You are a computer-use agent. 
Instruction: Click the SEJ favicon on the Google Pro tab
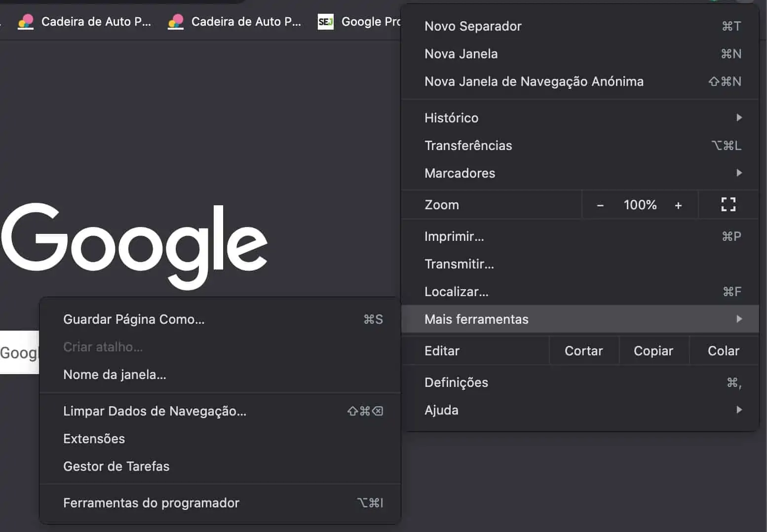[325, 21]
